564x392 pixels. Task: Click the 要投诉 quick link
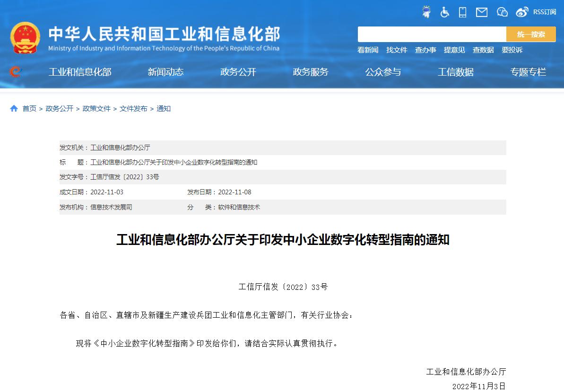coord(512,50)
